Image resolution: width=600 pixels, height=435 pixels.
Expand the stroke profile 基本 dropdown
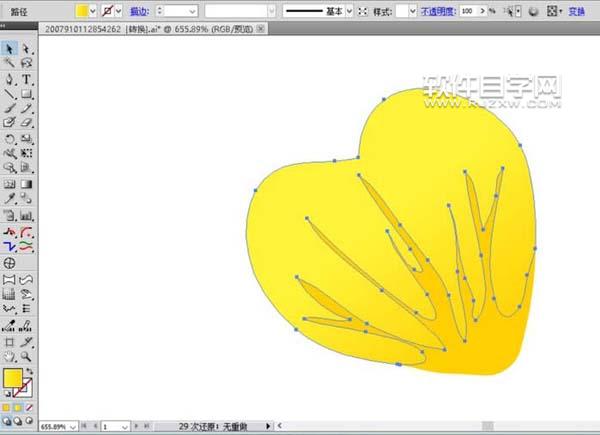click(x=349, y=10)
